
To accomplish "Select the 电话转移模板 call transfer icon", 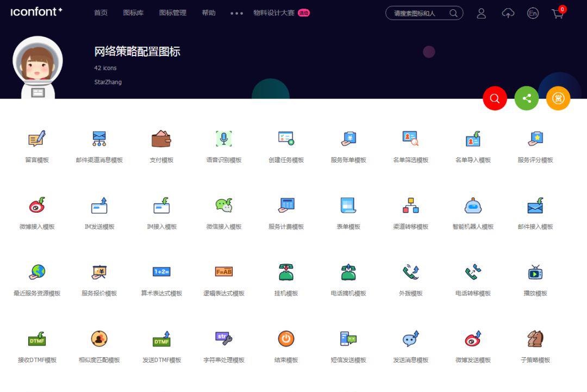I will point(473,272).
